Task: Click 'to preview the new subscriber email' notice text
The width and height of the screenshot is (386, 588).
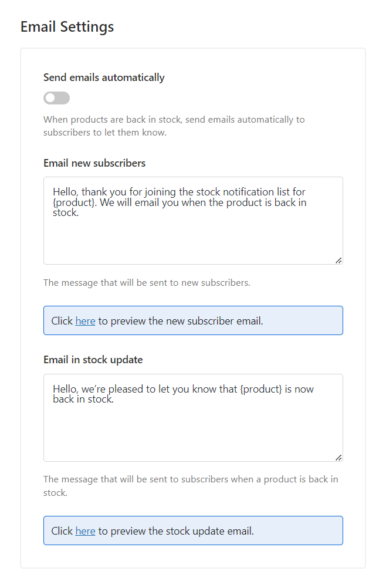Action: pyautogui.click(x=181, y=321)
